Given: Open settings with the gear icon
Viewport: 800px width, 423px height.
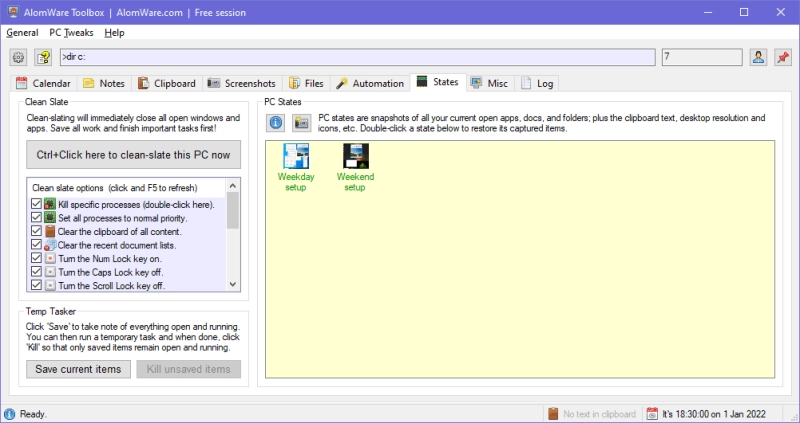Looking at the screenshot, I should (x=18, y=57).
